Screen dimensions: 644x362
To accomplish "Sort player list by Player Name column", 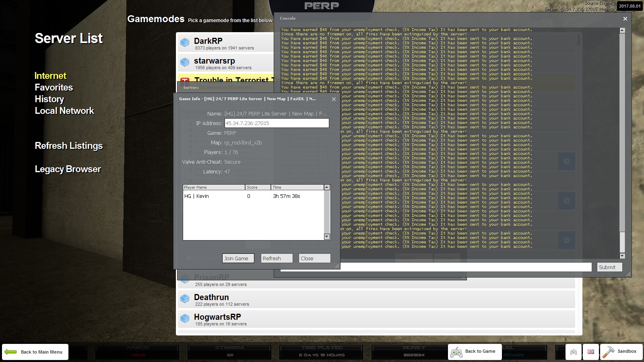I will coord(214,187).
